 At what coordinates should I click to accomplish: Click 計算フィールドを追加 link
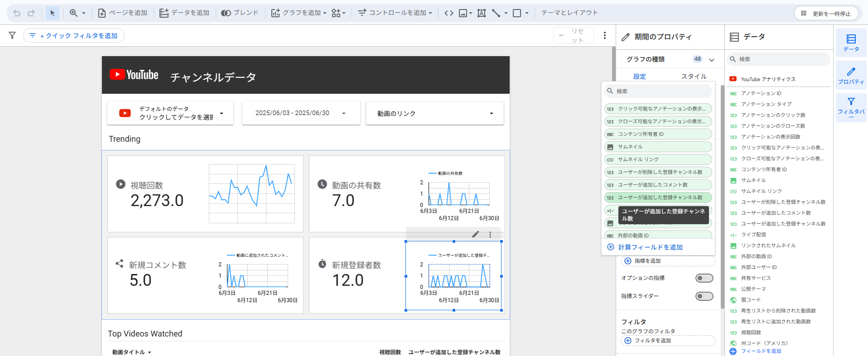(x=645, y=247)
